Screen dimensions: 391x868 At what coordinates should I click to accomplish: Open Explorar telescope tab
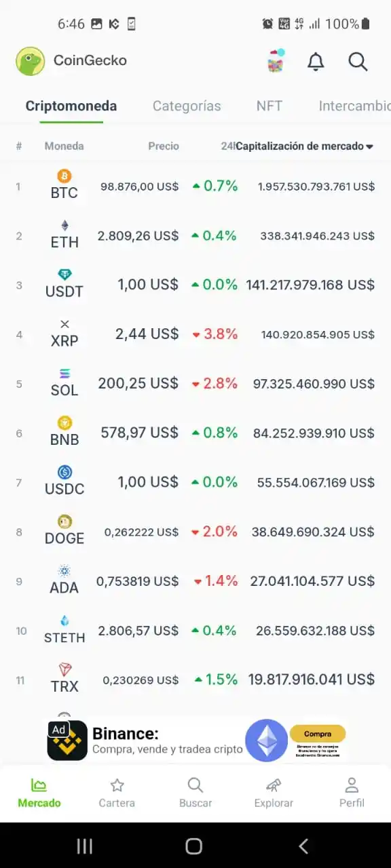click(274, 793)
